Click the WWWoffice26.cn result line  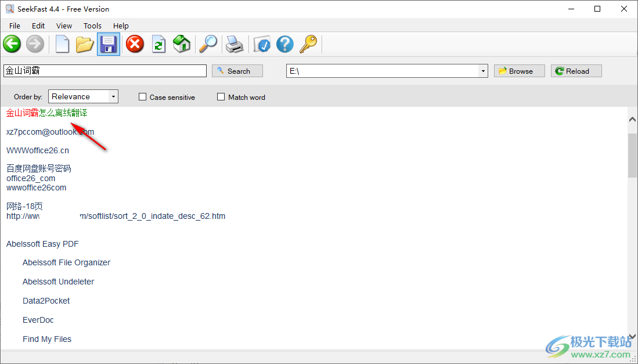pyautogui.click(x=37, y=150)
